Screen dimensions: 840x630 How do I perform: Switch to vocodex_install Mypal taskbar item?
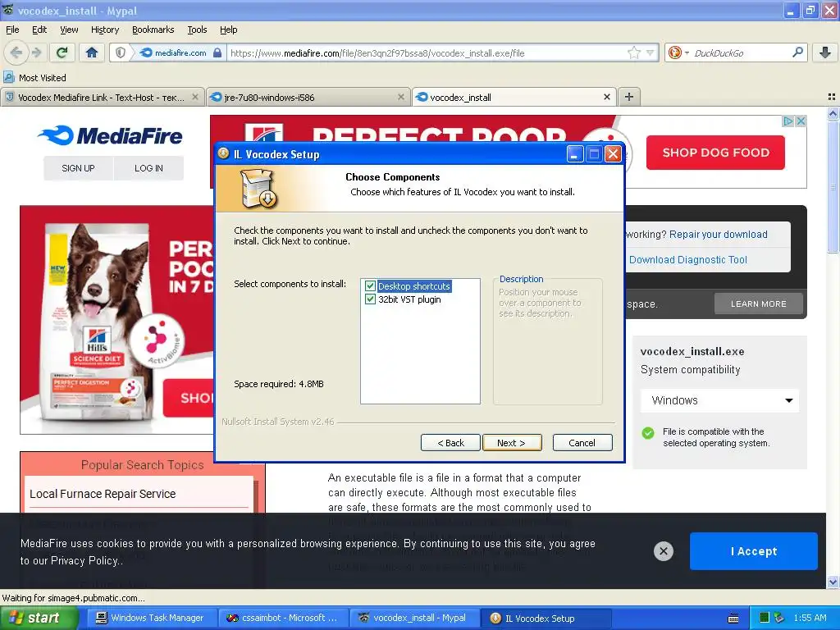pyautogui.click(x=413, y=619)
